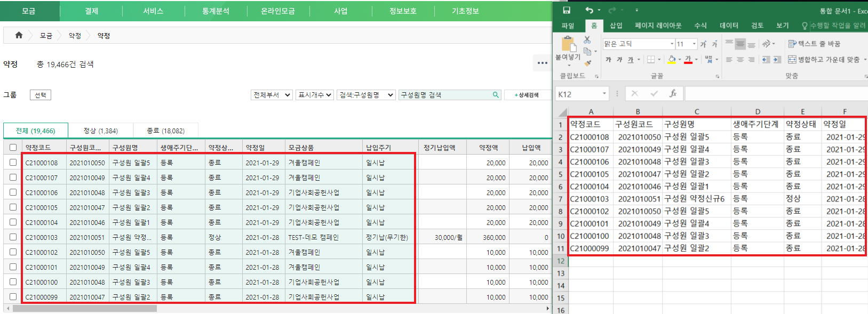Click the 선택 group button
This screenshot has width=868, height=314.
click(40, 95)
